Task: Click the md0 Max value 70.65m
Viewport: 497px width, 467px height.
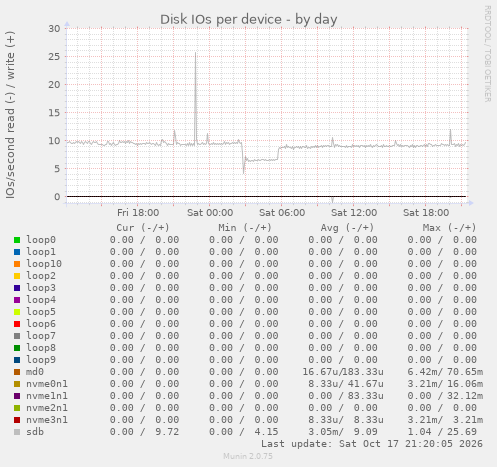Action: point(465,372)
